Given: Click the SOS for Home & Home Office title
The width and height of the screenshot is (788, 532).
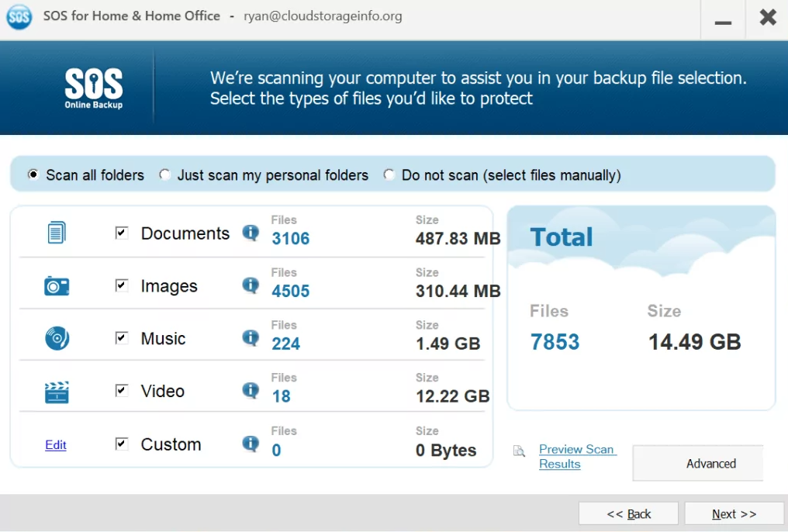Looking at the screenshot, I should [132, 16].
